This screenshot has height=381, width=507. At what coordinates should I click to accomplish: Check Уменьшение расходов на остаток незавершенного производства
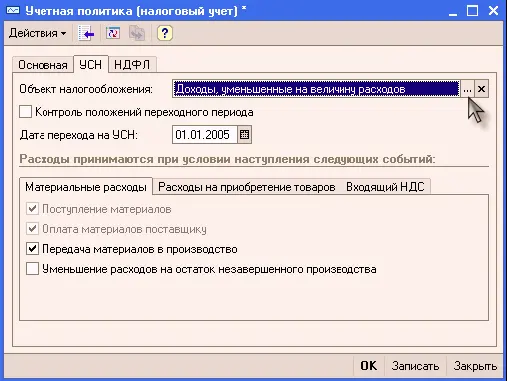(32, 269)
